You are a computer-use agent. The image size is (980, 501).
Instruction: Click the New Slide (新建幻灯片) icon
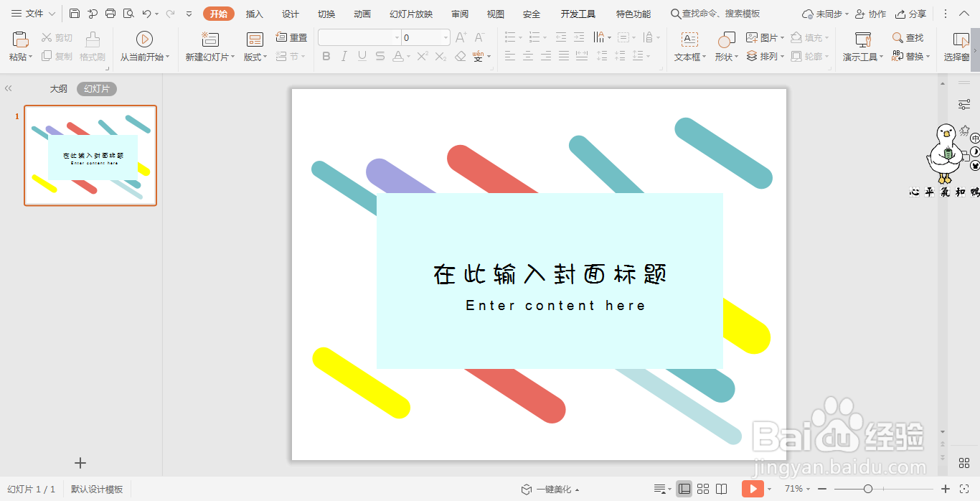209,39
